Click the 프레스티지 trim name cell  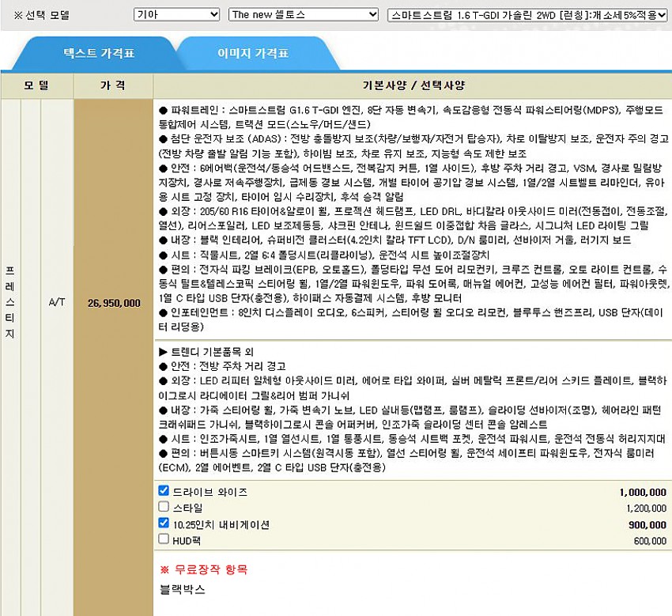coord(9,303)
